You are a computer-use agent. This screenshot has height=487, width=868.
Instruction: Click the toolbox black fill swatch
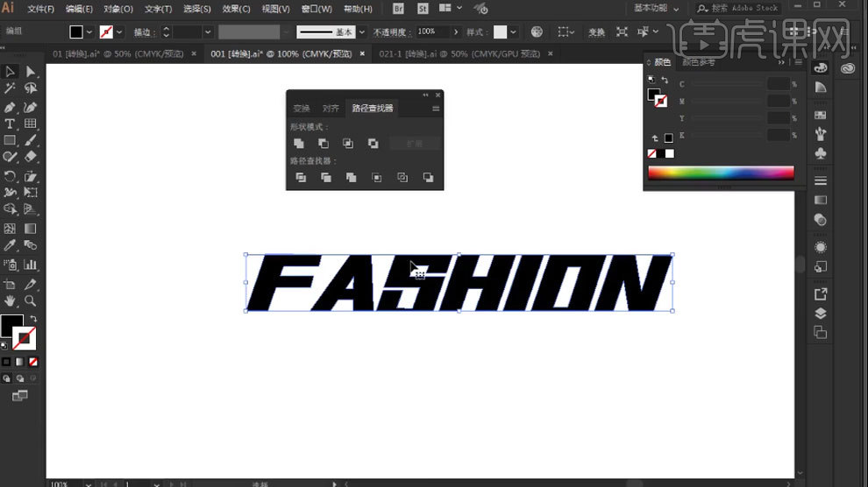(x=11, y=326)
